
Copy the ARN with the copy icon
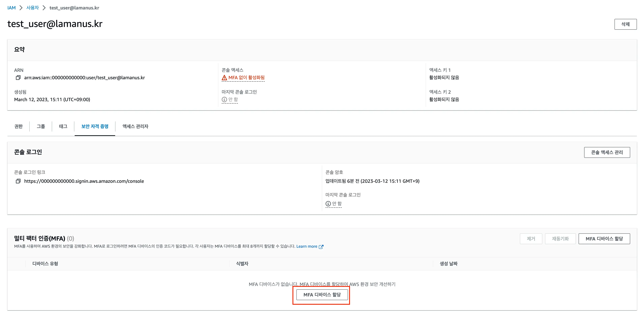18,78
